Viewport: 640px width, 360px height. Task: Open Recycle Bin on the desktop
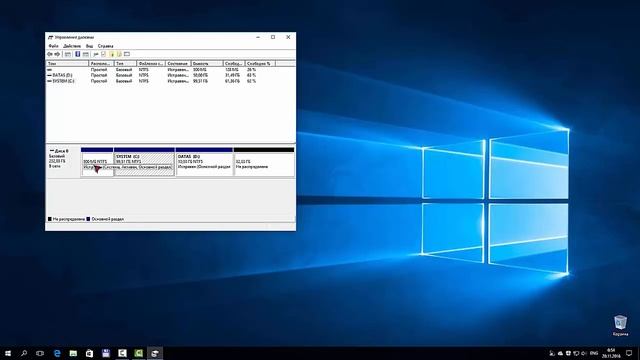[620, 325]
